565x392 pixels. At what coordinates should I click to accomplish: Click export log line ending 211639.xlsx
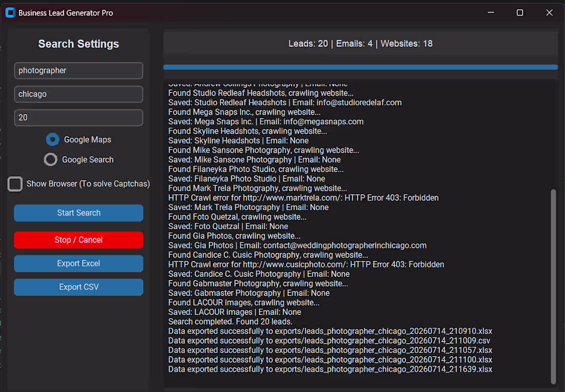330,369
